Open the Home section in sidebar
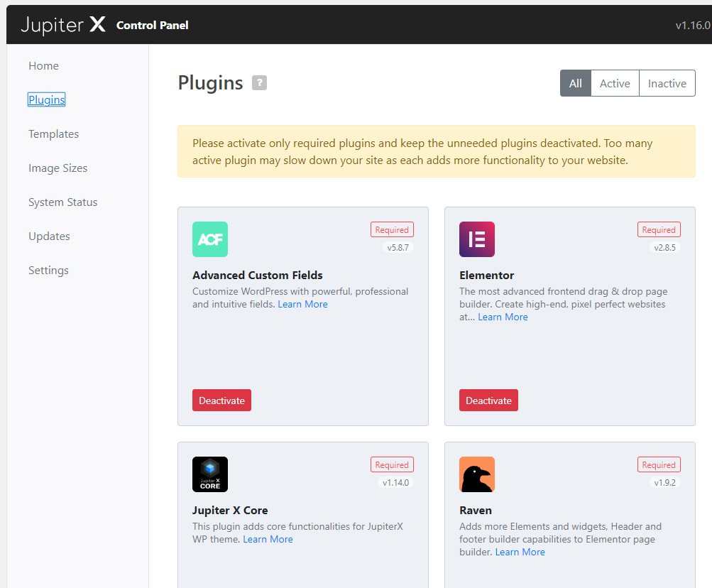 click(x=43, y=66)
